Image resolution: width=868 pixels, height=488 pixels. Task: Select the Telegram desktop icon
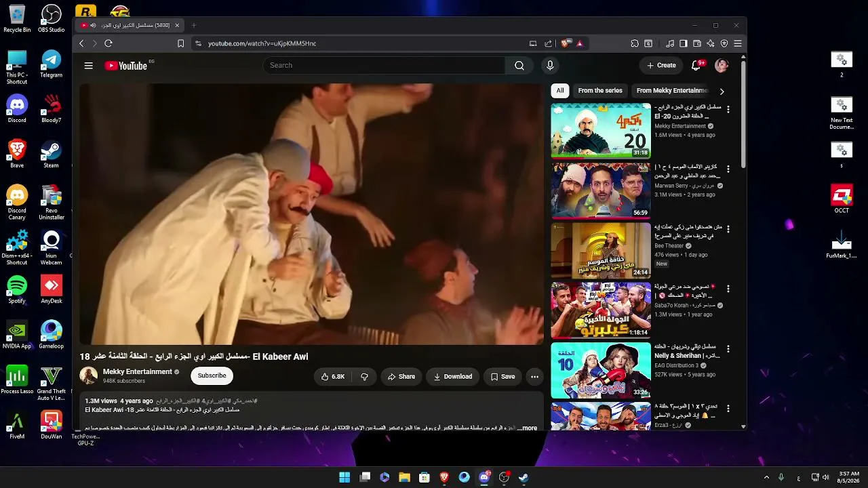(x=51, y=64)
